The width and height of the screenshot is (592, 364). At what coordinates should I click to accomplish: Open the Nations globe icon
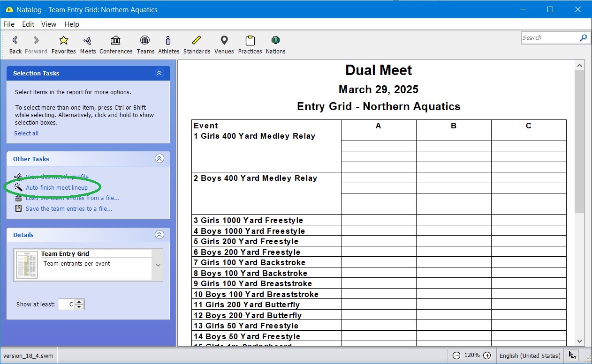pyautogui.click(x=275, y=41)
